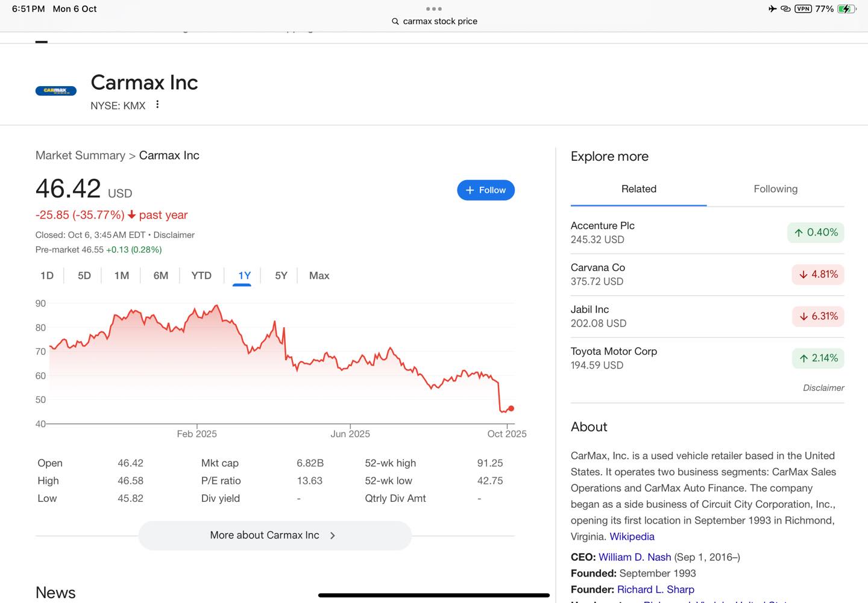
Task: Select the 1D chart range
Action: [x=47, y=276]
